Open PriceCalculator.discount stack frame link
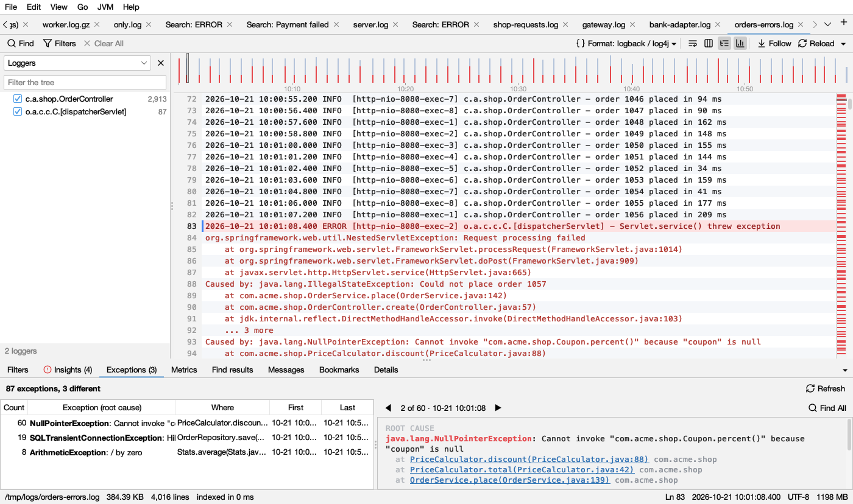Screen dimensions: 853x504 coord(529,460)
